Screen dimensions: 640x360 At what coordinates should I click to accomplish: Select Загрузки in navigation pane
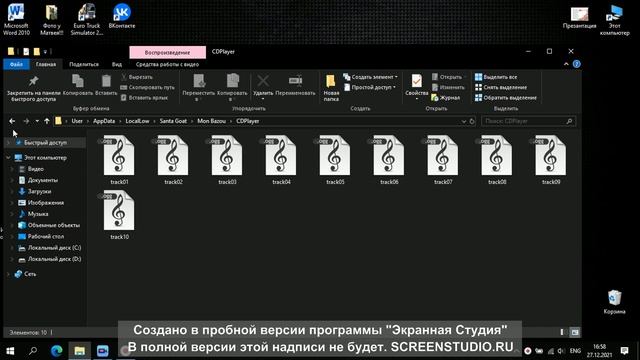pyautogui.click(x=39, y=191)
